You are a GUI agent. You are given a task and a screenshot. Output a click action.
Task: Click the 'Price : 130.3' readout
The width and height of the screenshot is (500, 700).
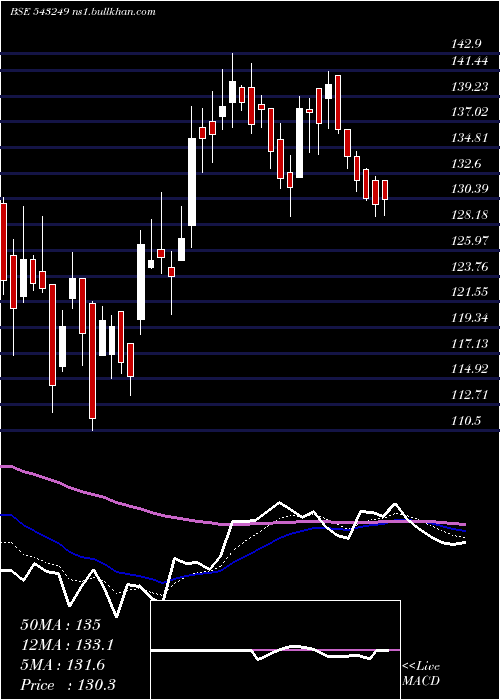68,685
